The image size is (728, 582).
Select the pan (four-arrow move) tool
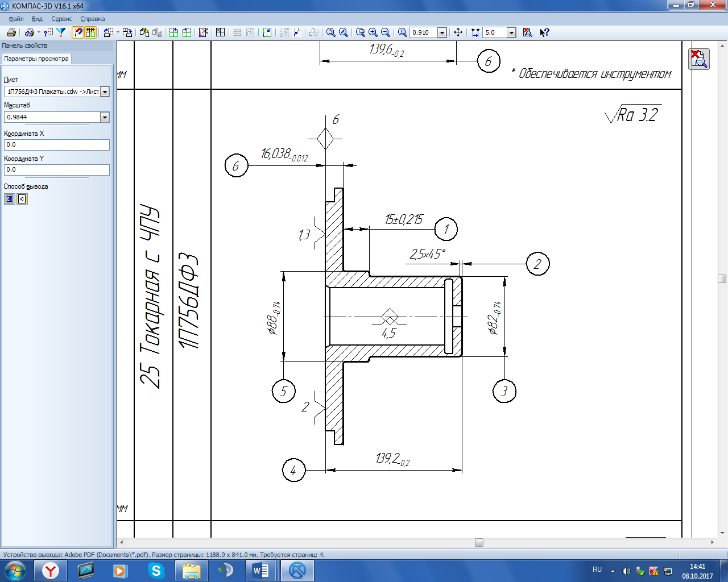point(458,32)
